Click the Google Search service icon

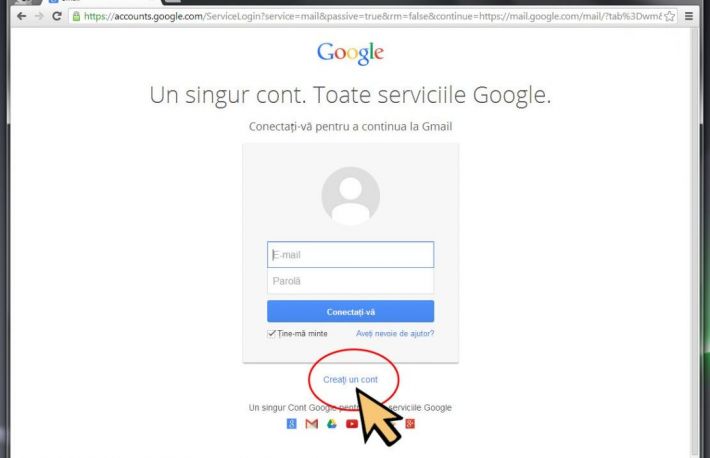point(292,424)
